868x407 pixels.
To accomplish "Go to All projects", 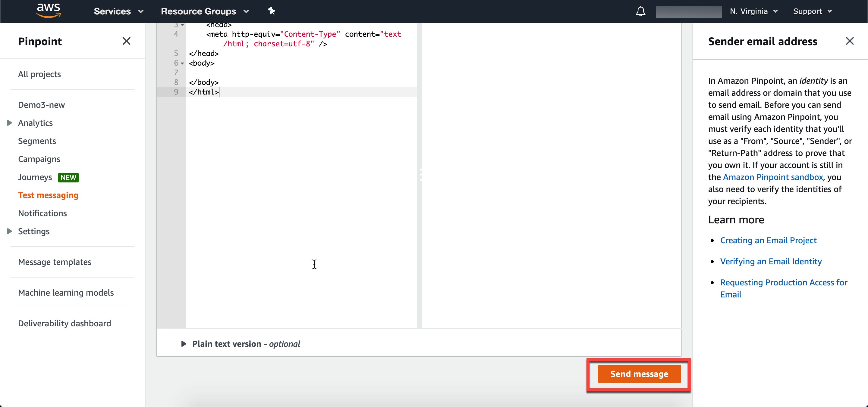I will [39, 74].
